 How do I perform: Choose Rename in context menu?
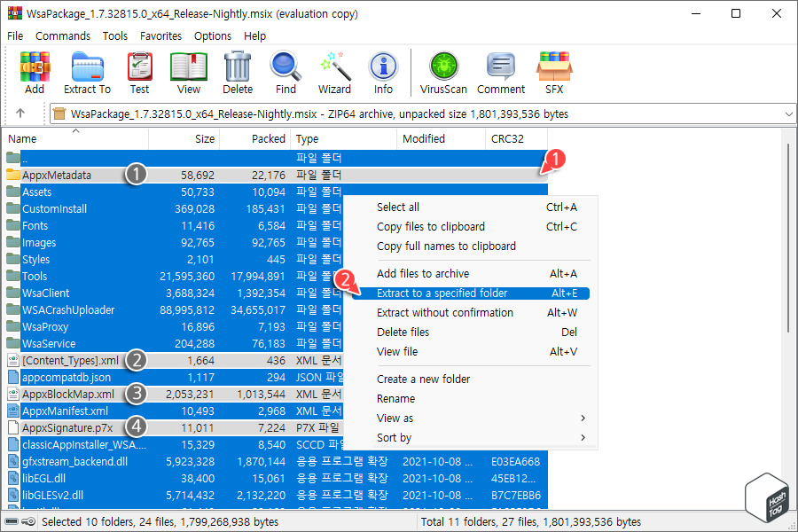pyautogui.click(x=471, y=399)
